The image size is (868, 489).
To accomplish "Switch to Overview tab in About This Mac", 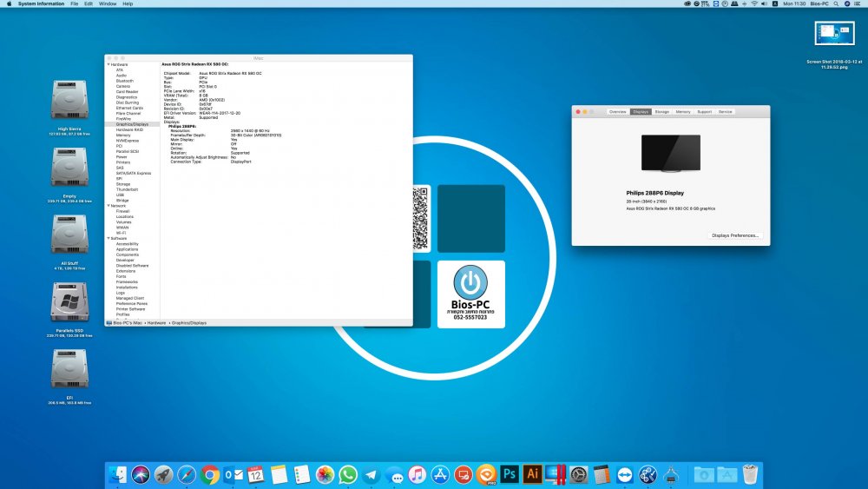I will (x=618, y=112).
